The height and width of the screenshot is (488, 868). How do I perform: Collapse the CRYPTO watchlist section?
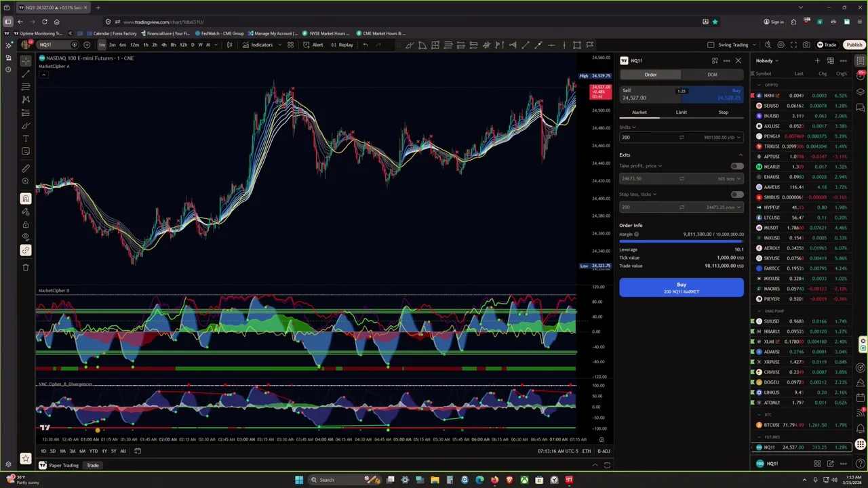pos(759,85)
